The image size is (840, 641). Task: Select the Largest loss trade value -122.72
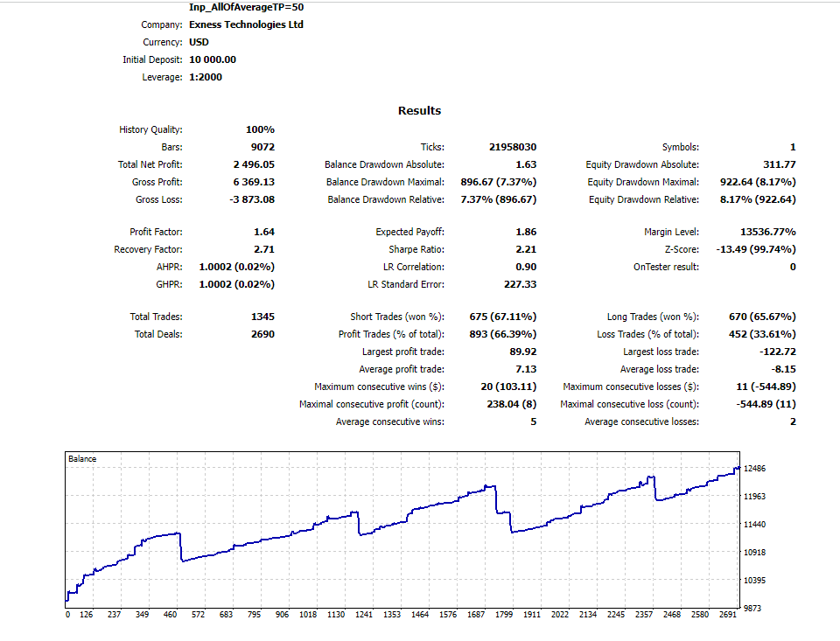tap(778, 352)
